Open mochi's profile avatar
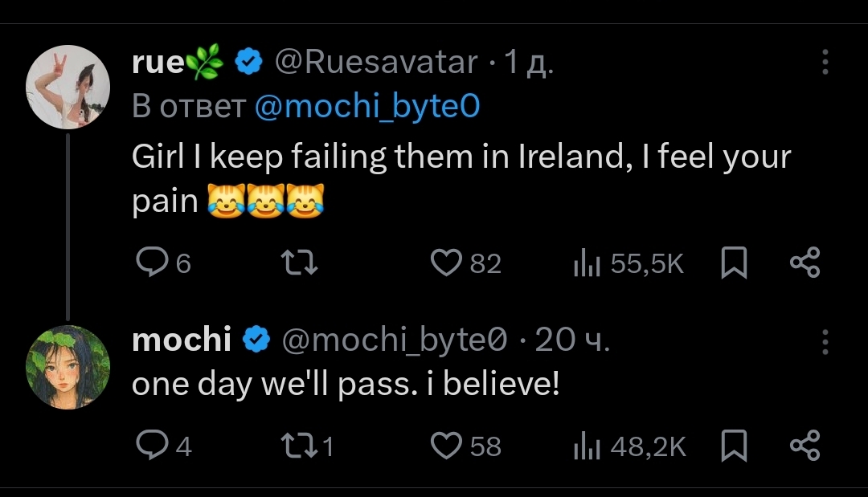Viewport: 868px width, 497px height. (x=68, y=367)
